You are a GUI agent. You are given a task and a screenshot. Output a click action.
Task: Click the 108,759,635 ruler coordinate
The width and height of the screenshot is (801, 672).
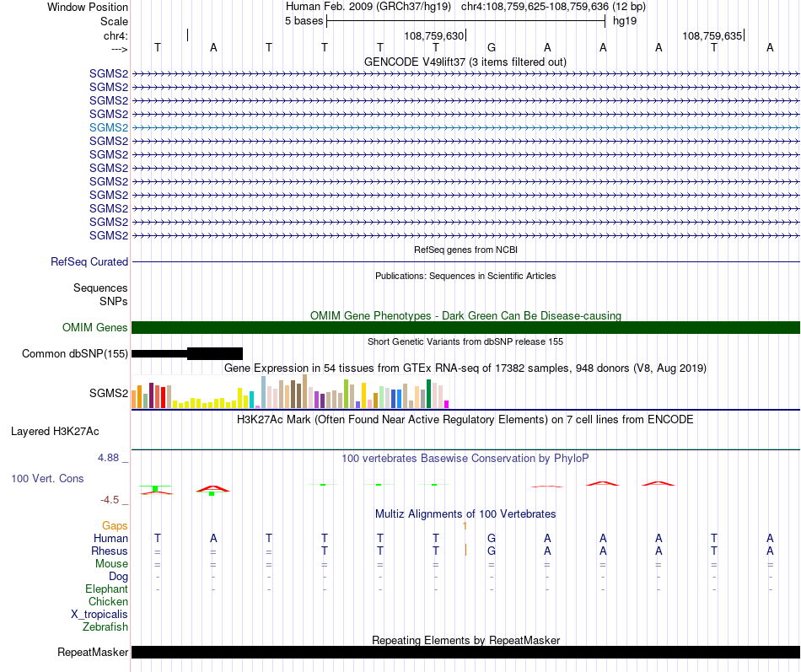tap(712, 35)
